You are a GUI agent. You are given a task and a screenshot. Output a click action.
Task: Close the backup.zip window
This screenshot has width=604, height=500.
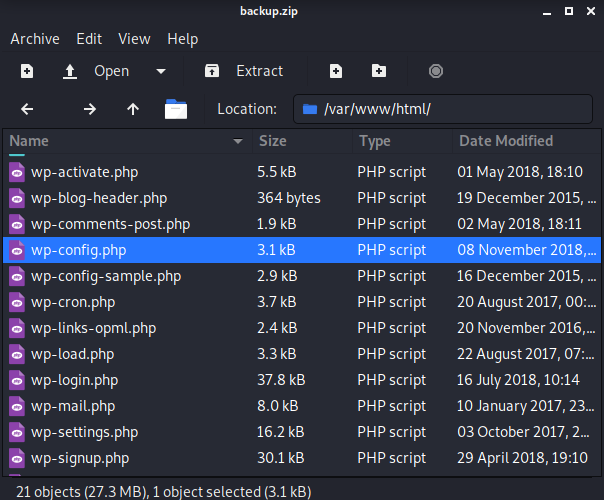591,11
